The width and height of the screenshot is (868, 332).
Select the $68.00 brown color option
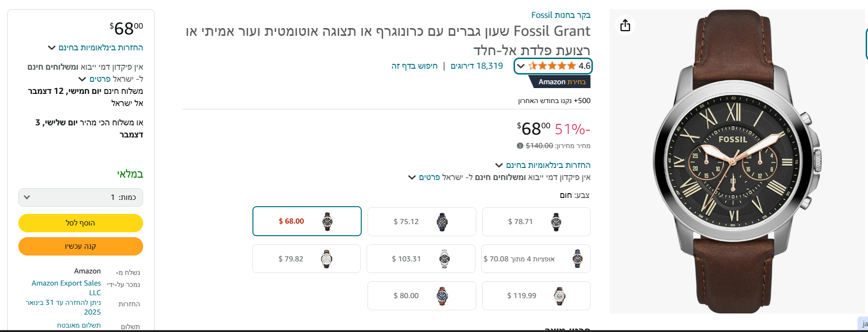pos(307,221)
